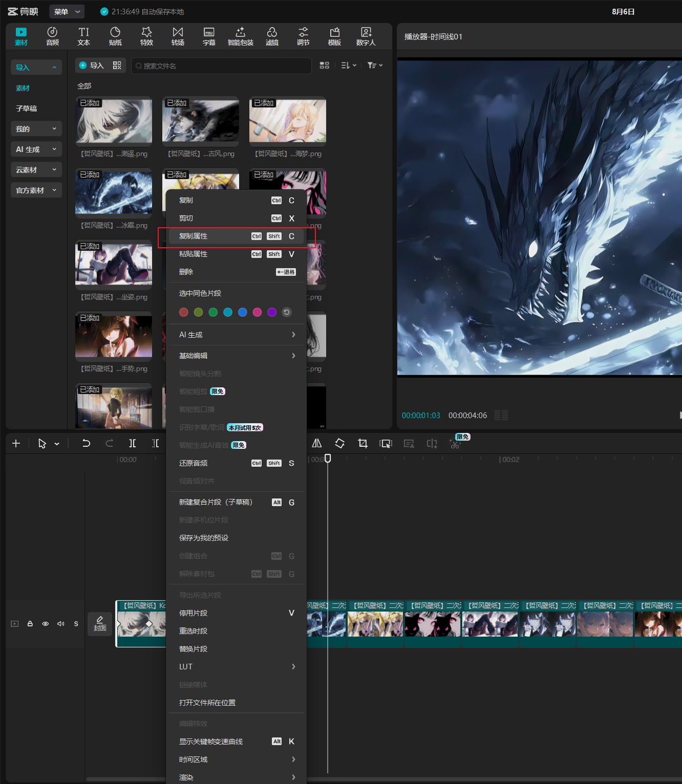Open the 基础编辑 submenu
The height and width of the screenshot is (784, 682).
pos(237,356)
